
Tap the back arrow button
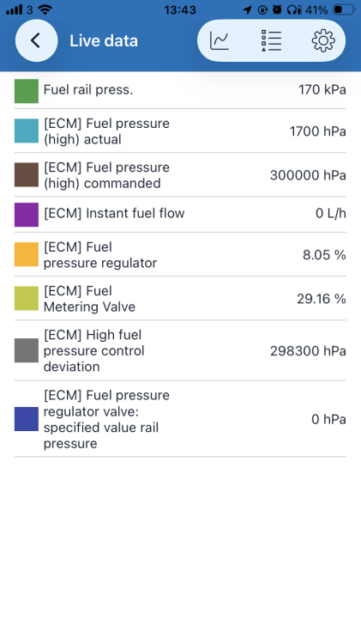point(36,40)
